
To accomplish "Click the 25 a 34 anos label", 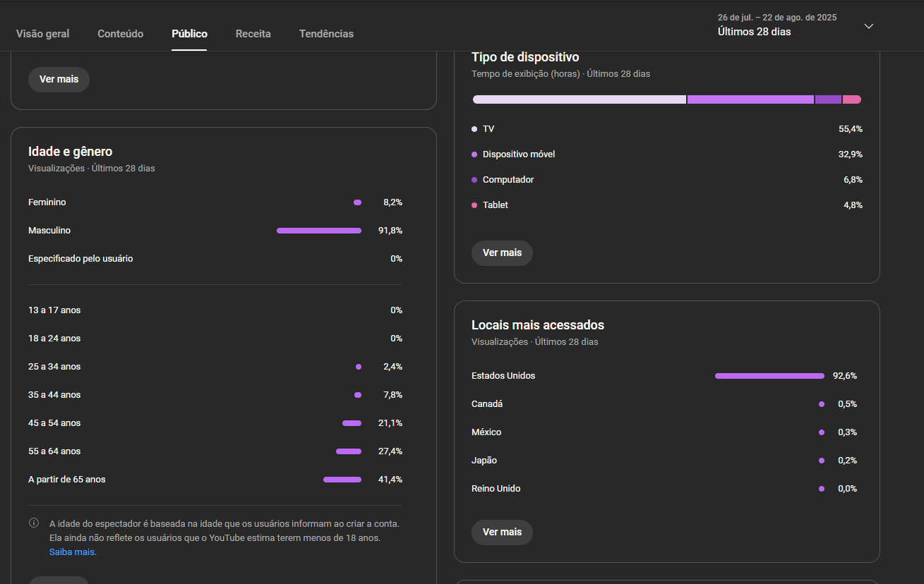I will pyautogui.click(x=54, y=367).
